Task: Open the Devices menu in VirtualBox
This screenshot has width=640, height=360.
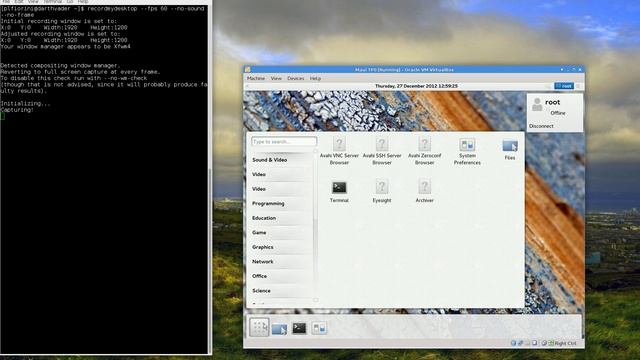Action: click(296, 78)
